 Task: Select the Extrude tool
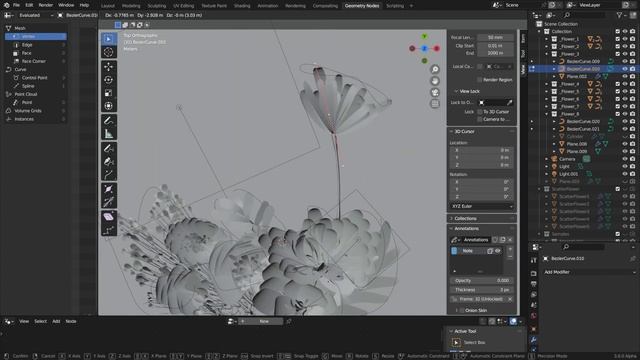(109, 174)
